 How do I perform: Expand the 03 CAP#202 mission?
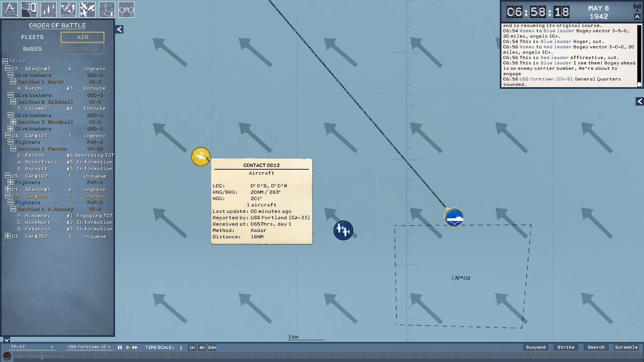click(8, 236)
